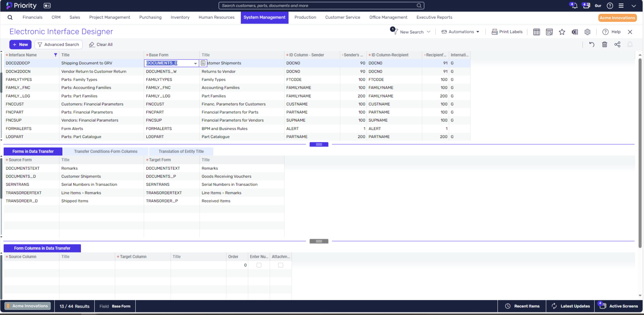Expand the New Search dropdown arrow
The image size is (644, 315).
428,32
